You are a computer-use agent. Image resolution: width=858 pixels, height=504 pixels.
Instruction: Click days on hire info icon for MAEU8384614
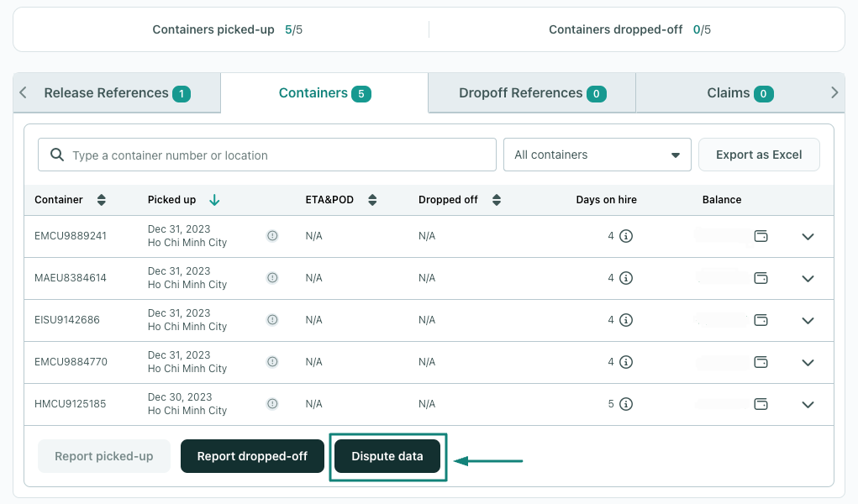coord(625,278)
